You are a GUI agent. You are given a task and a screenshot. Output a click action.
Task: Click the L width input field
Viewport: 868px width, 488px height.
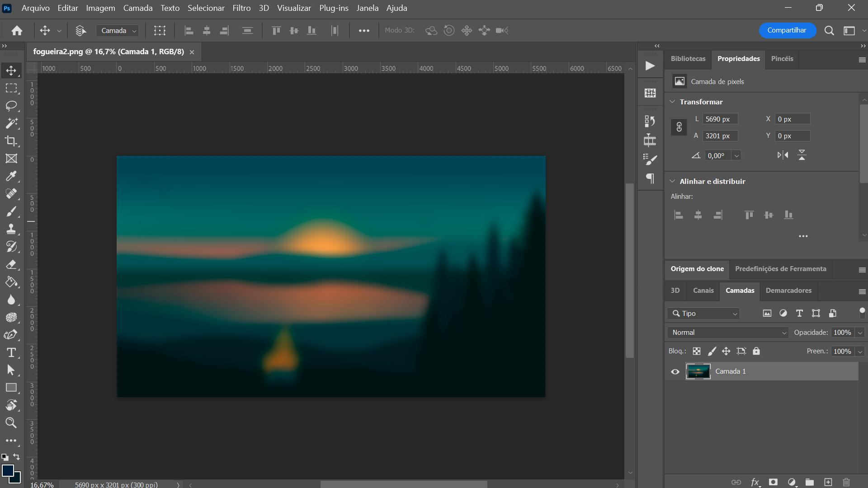click(x=721, y=119)
